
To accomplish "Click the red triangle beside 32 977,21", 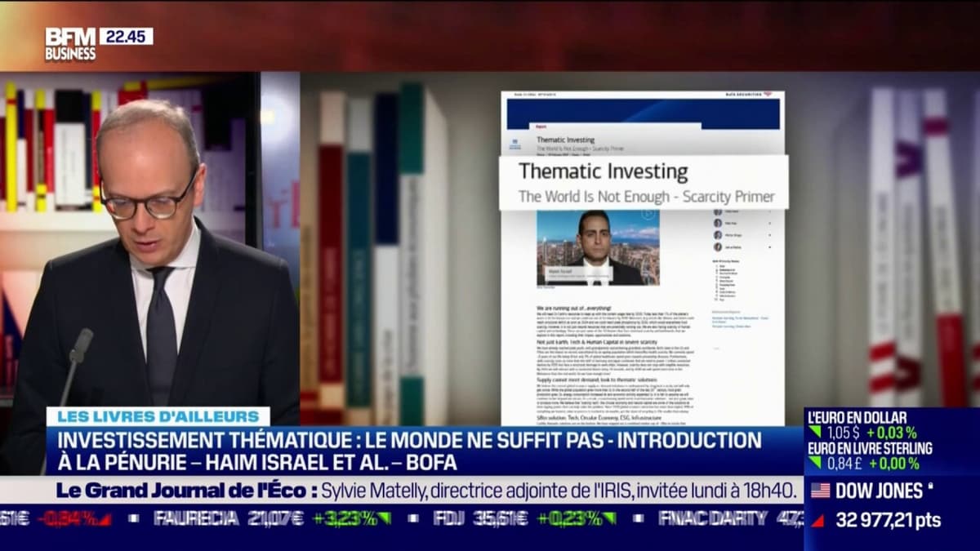I will pyautogui.click(x=817, y=521).
